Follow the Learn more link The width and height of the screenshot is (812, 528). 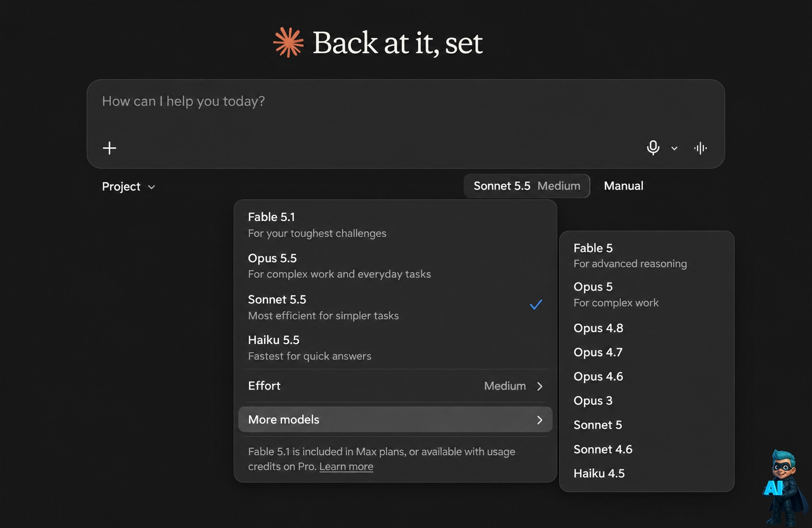point(346,466)
